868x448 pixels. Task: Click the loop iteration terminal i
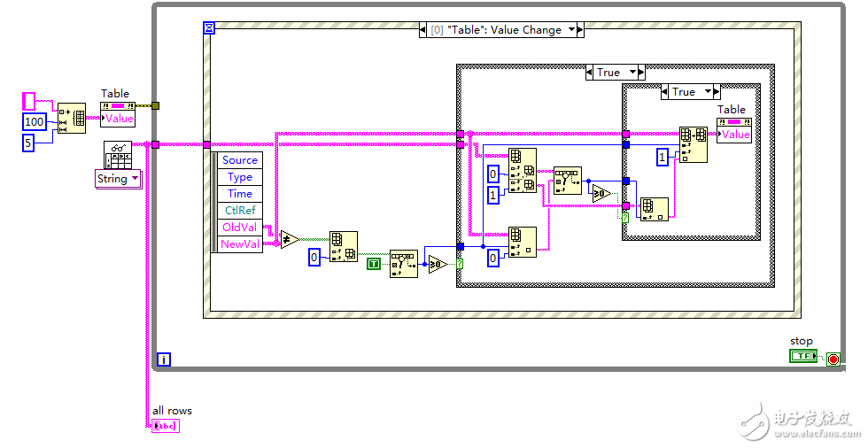coord(164,359)
